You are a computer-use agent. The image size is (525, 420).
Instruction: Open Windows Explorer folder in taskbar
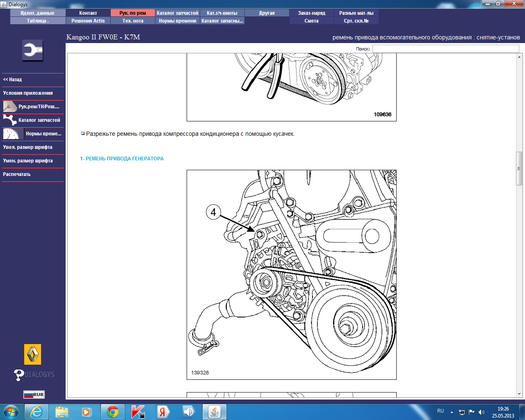click(x=62, y=412)
